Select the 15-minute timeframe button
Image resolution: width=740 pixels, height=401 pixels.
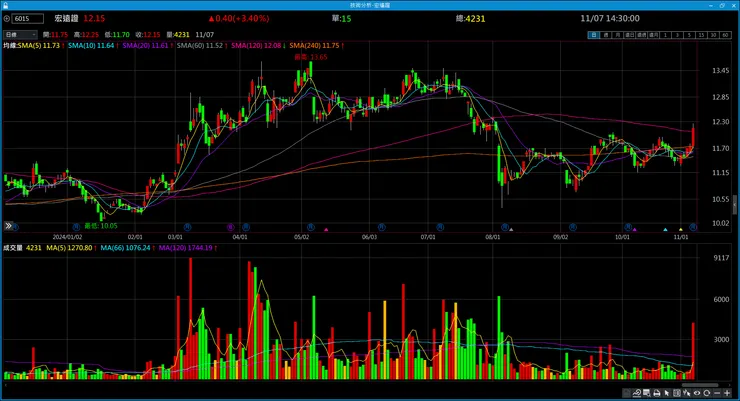tap(701, 35)
